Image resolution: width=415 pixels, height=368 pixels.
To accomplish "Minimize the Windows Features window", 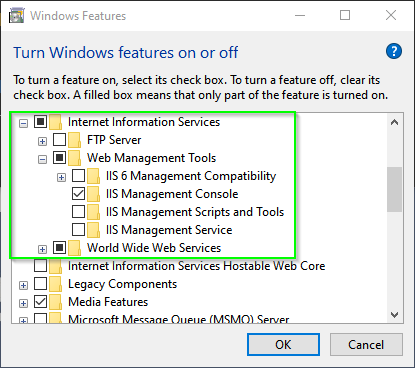I will (300, 15).
